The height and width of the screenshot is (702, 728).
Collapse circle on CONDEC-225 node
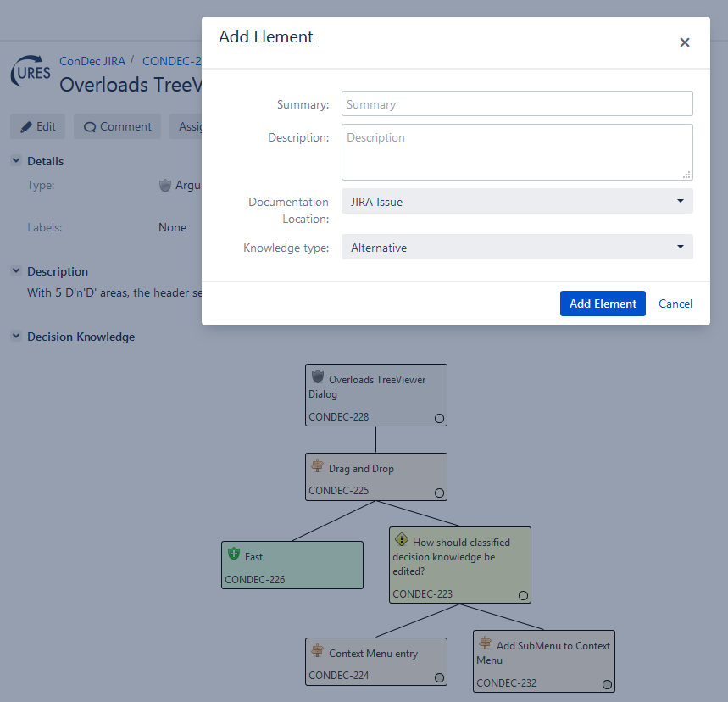(x=439, y=493)
